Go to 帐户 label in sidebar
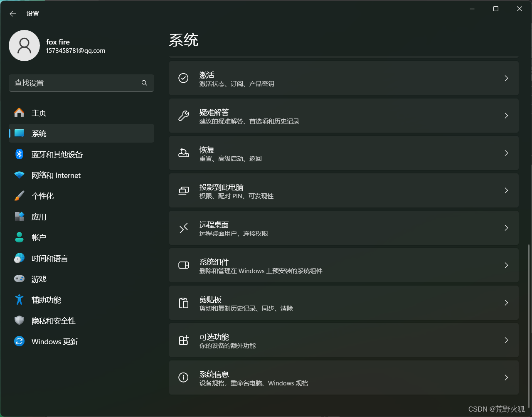 (x=39, y=237)
